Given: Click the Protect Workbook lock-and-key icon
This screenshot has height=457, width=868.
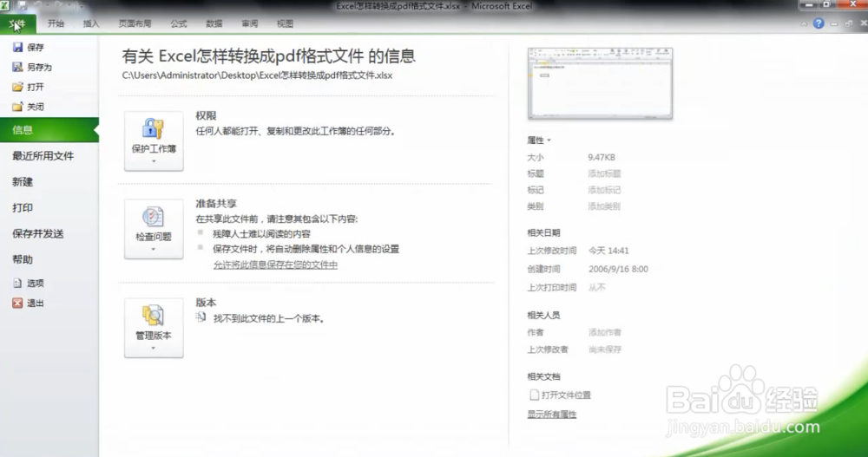Looking at the screenshot, I should 154,128.
